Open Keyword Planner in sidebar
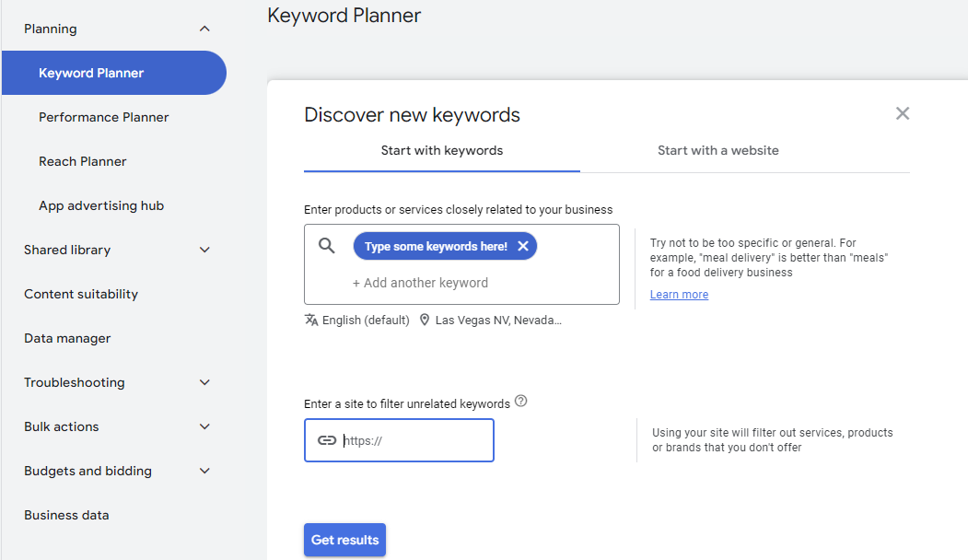968x560 pixels. coord(114,73)
